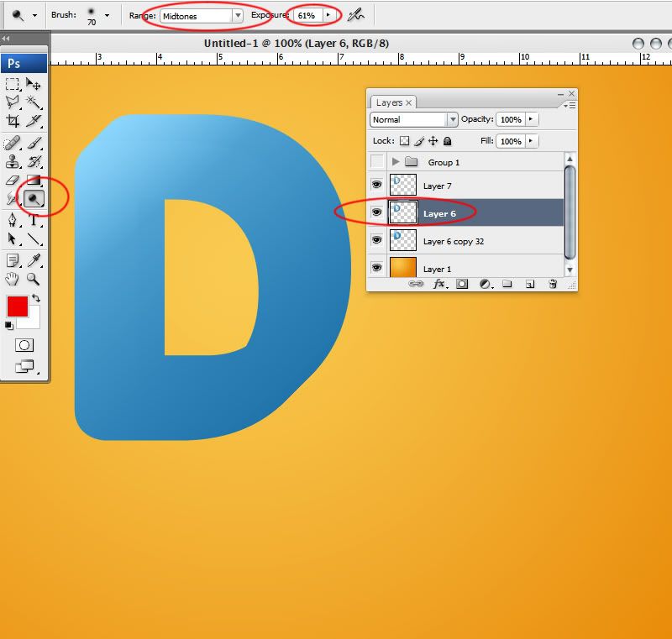This screenshot has width=672, height=639.
Task: Toggle lock position
Action: click(433, 141)
